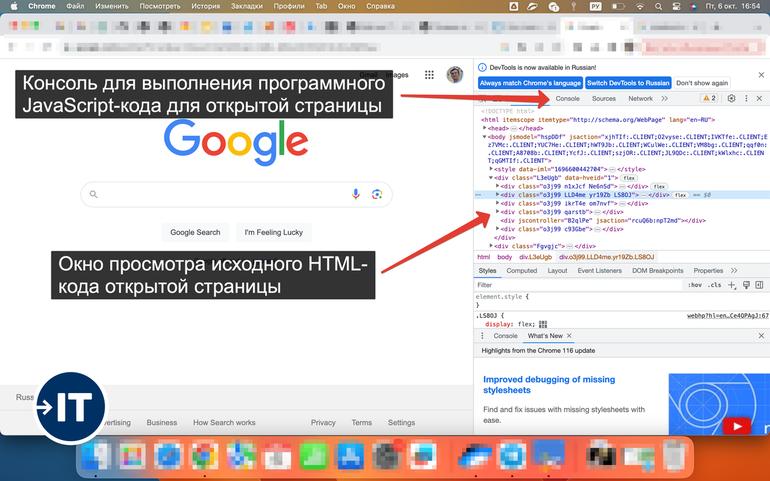Viewport: 770px width, 481px height.
Task: Toggle flex badge on div o3j99 n1xJcf row
Action: tap(659, 186)
